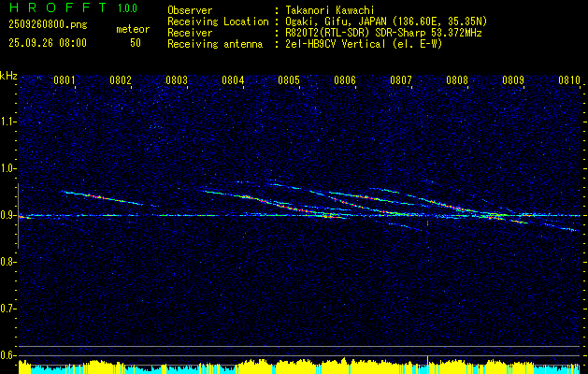Image resolution: width=588 pixels, height=374 pixels.
Task: Click the yellow noise level bar graph at bottom
Action: 299,367
